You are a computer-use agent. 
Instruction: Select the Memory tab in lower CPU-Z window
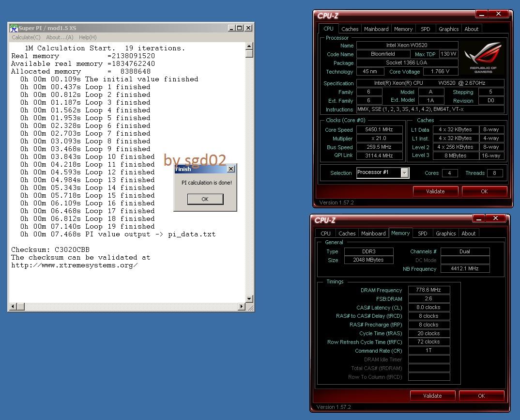click(x=400, y=233)
